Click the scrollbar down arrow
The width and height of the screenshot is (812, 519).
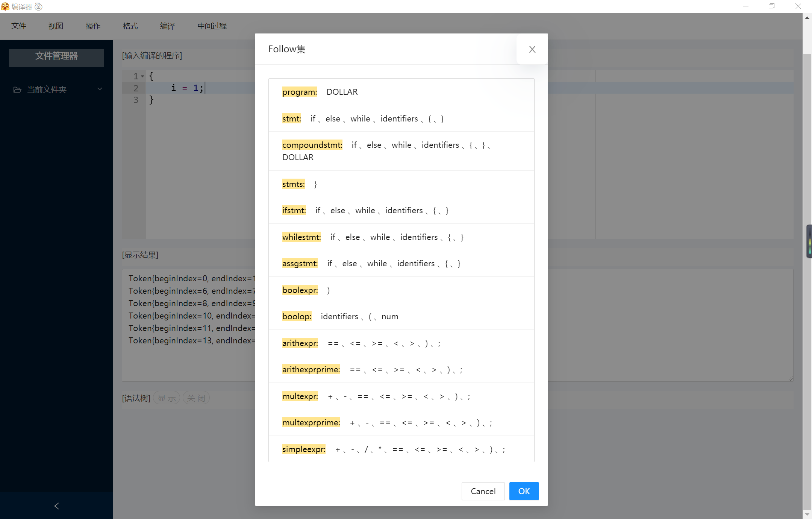click(x=807, y=514)
